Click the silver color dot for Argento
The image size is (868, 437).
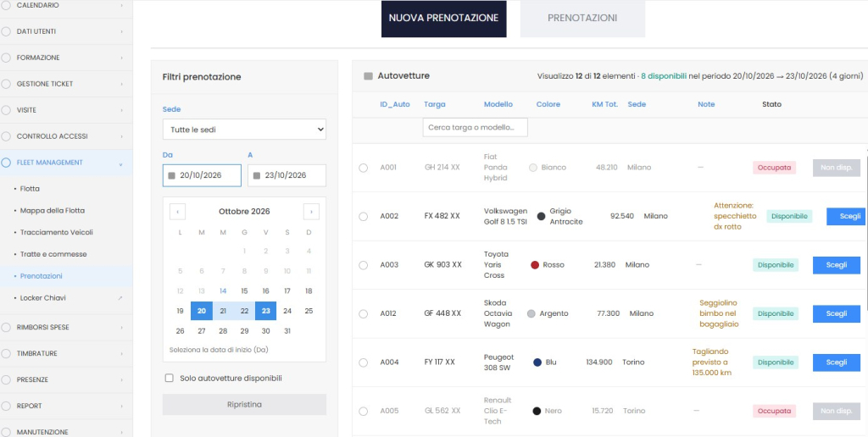tap(531, 313)
